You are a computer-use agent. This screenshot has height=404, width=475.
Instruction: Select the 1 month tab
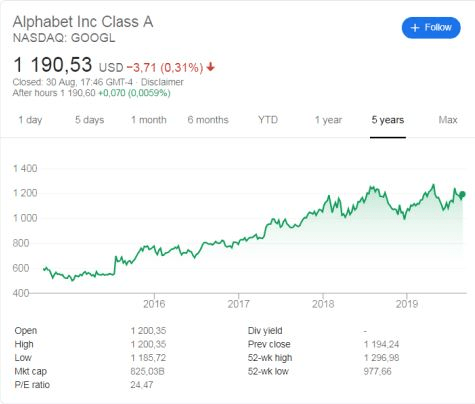pyautogui.click(x=149, y=120)
